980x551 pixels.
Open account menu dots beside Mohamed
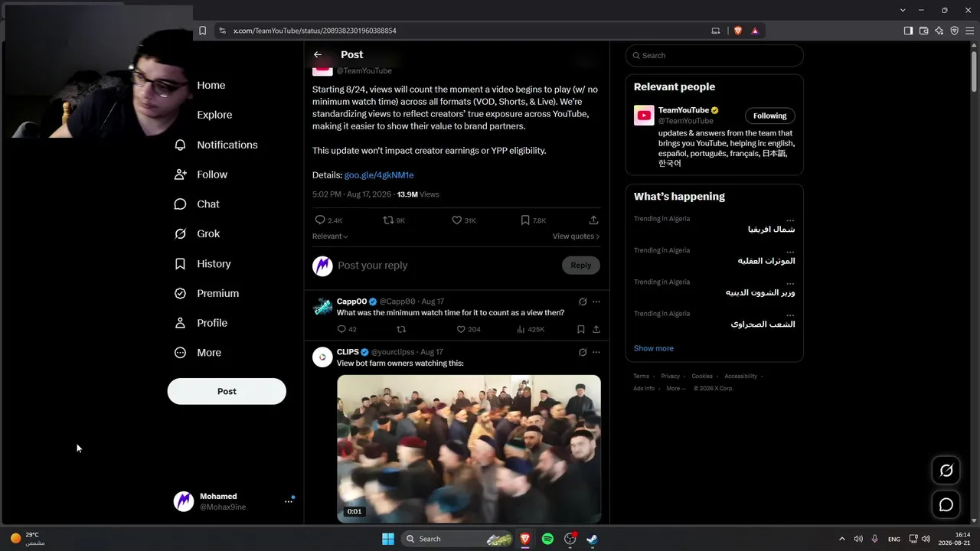(289, 501)
